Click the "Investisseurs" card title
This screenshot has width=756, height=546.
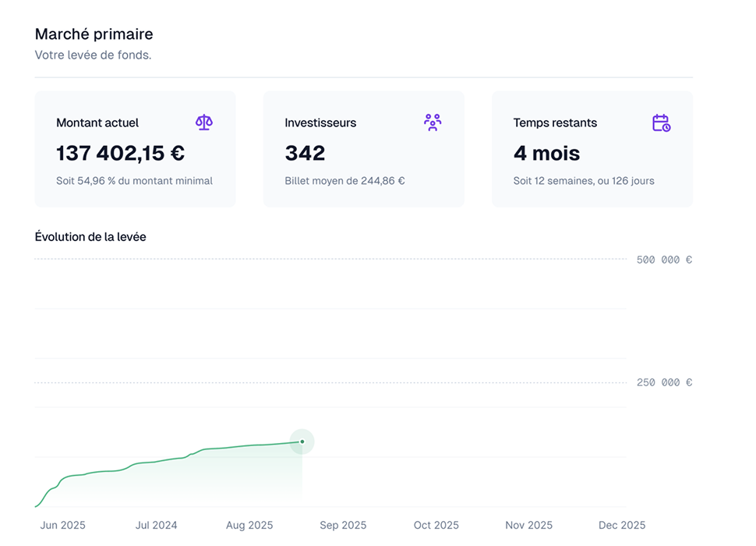pyautogui.click(x=320, y=123)
